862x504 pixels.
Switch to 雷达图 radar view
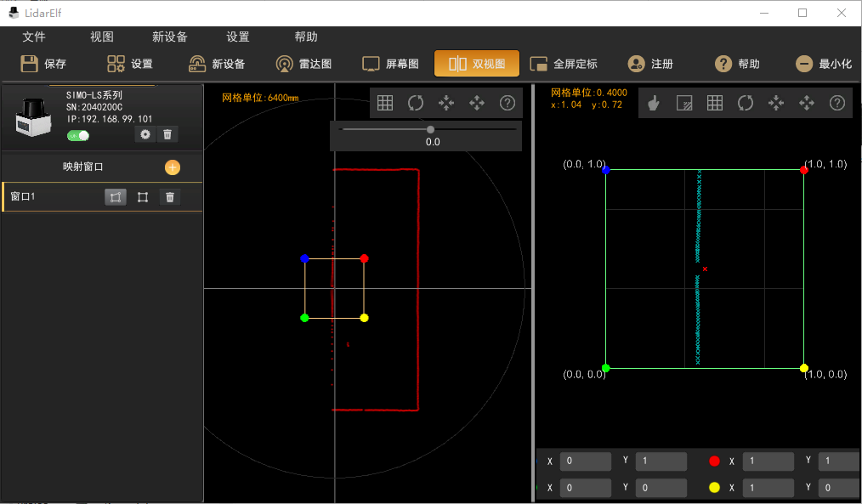coord(303,64)
